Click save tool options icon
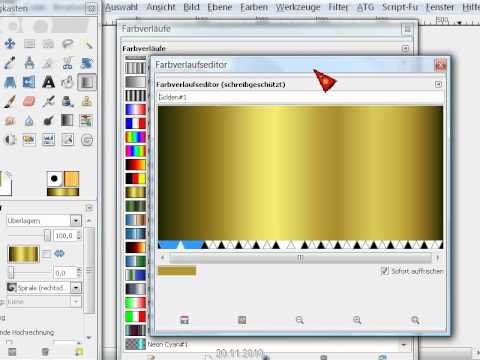The height and width of the screenshot is (360, 480). tap(12, 351)
